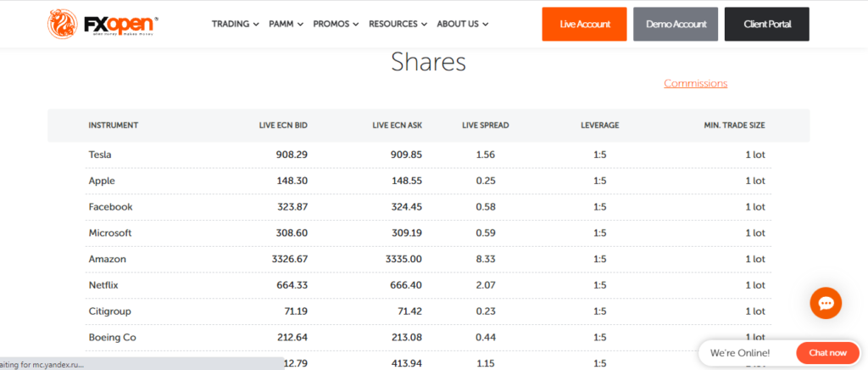Viewport: 868px width, 370px height.
Task: Click Facebook bid price 323.87
Action: pyautogui.click(x=292, y=207)
